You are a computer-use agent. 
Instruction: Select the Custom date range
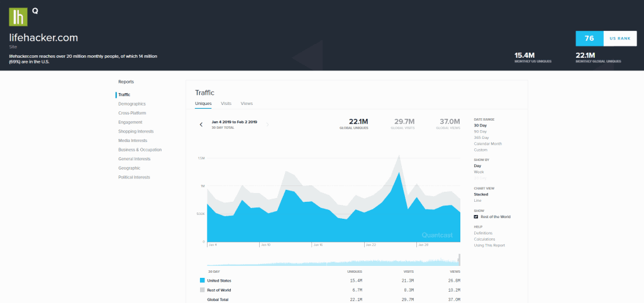(x=480, y=150)
